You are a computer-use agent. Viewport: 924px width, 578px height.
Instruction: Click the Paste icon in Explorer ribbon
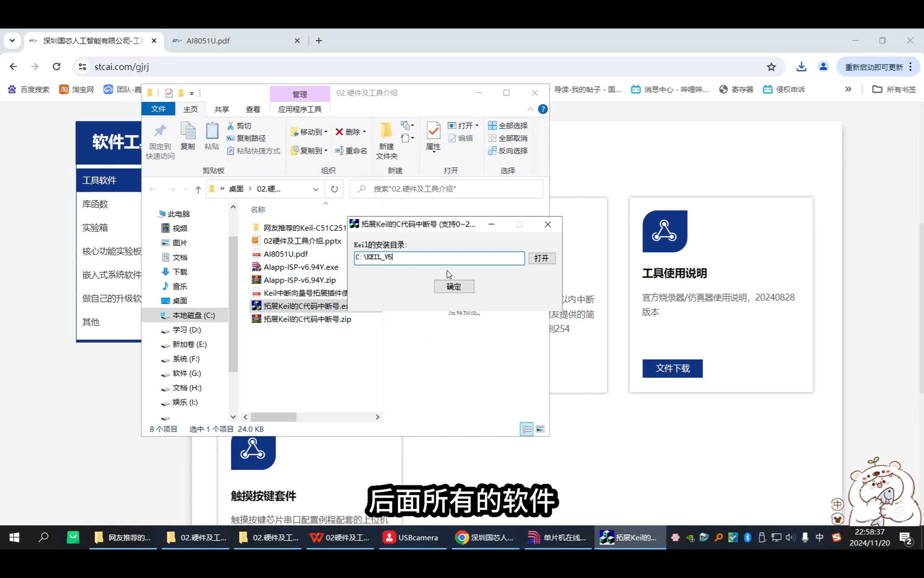[212, 131]
